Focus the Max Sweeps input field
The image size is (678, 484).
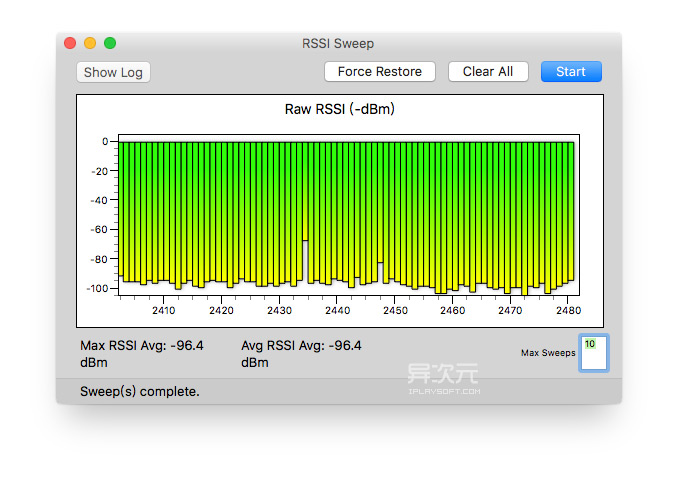tap(594, 353)
